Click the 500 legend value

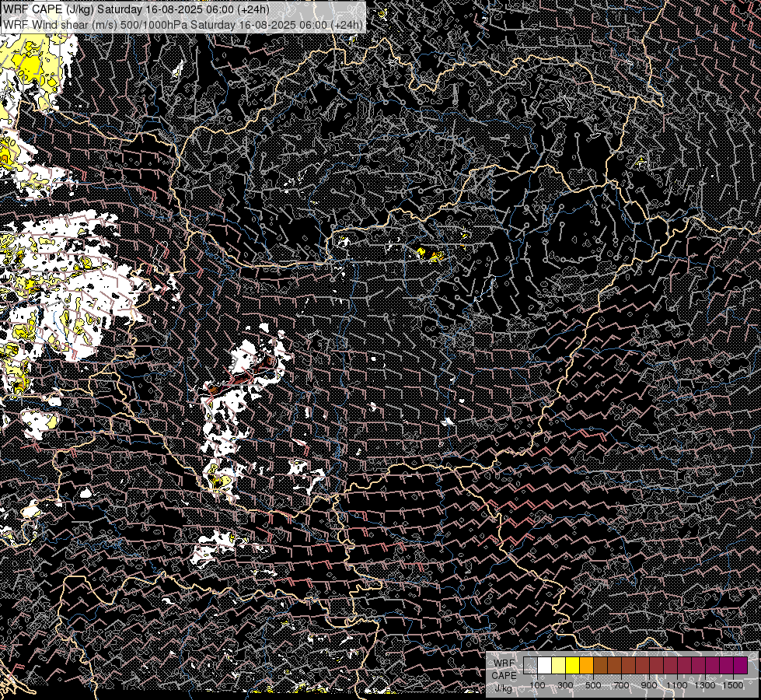tap(593, 685)
